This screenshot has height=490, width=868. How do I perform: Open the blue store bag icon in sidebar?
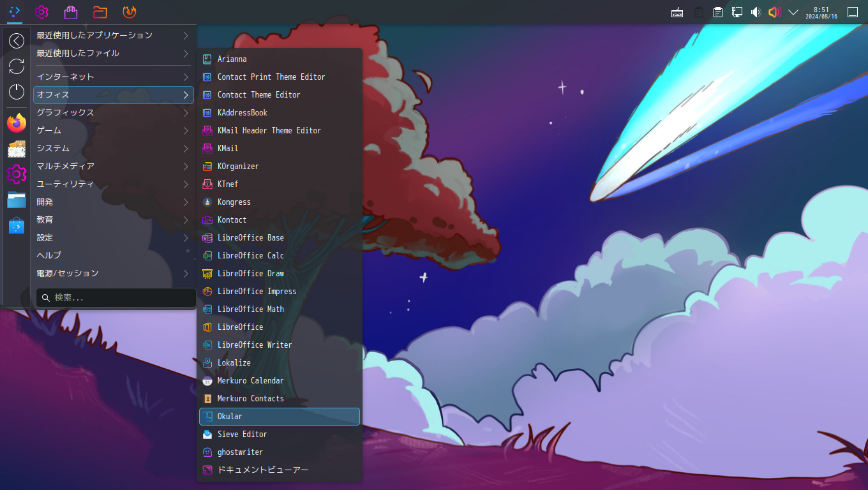[x=17, y=225]
